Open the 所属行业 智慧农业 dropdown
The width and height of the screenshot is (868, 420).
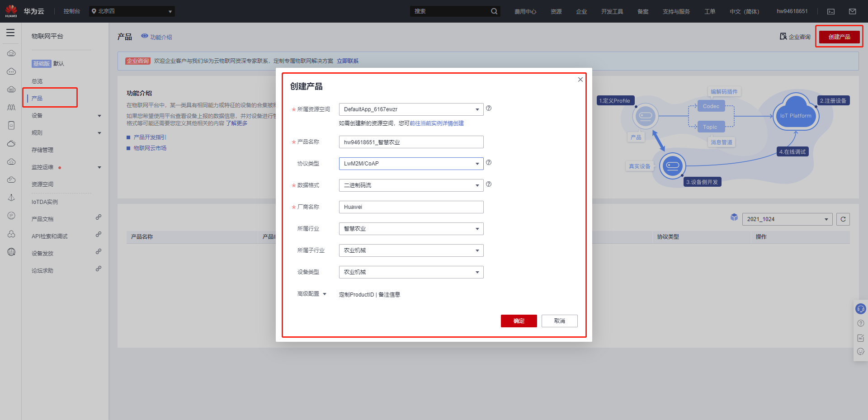[x=411, y=229]
